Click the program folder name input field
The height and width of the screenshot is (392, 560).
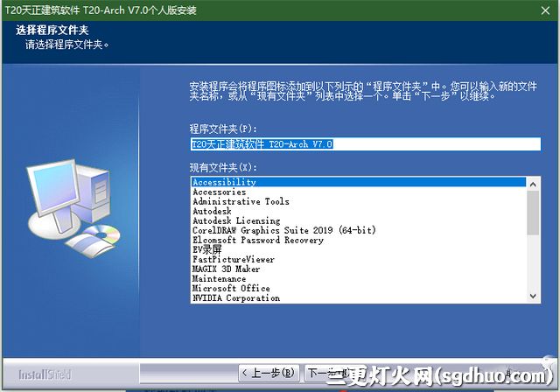[366, 144]
